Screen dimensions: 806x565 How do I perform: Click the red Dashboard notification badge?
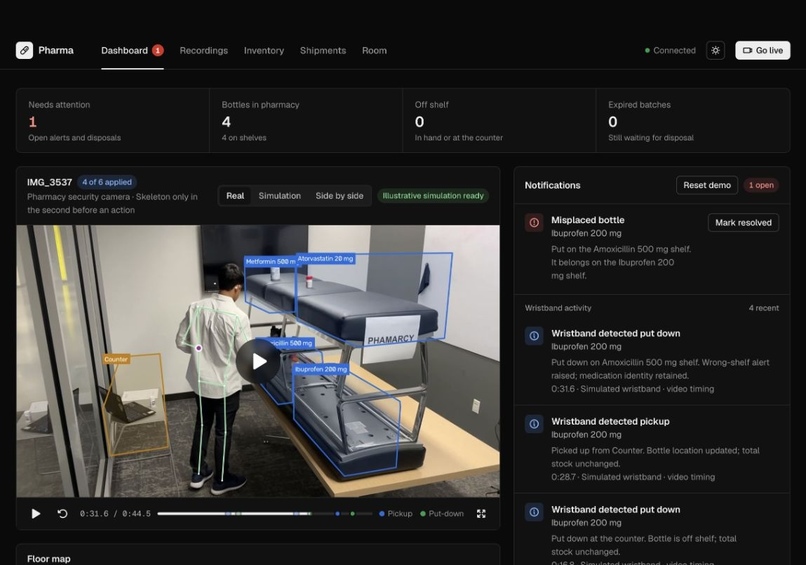click(158, 50)
